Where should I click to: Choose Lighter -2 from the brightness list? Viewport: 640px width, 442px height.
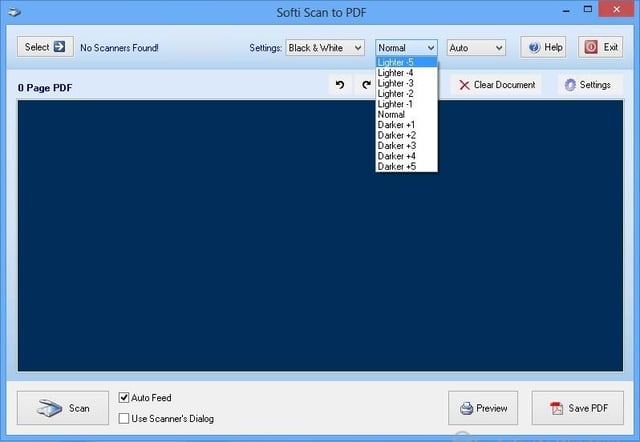(x=406, y=93)
